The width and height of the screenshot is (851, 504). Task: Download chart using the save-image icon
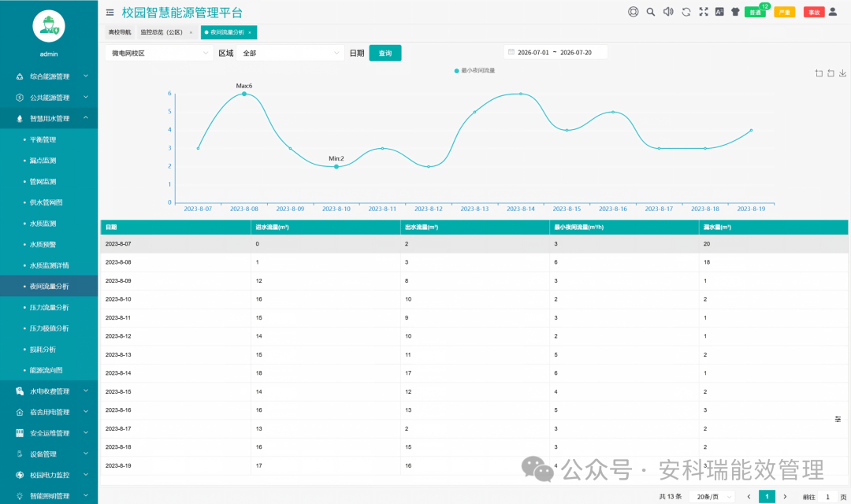(842, 72)
